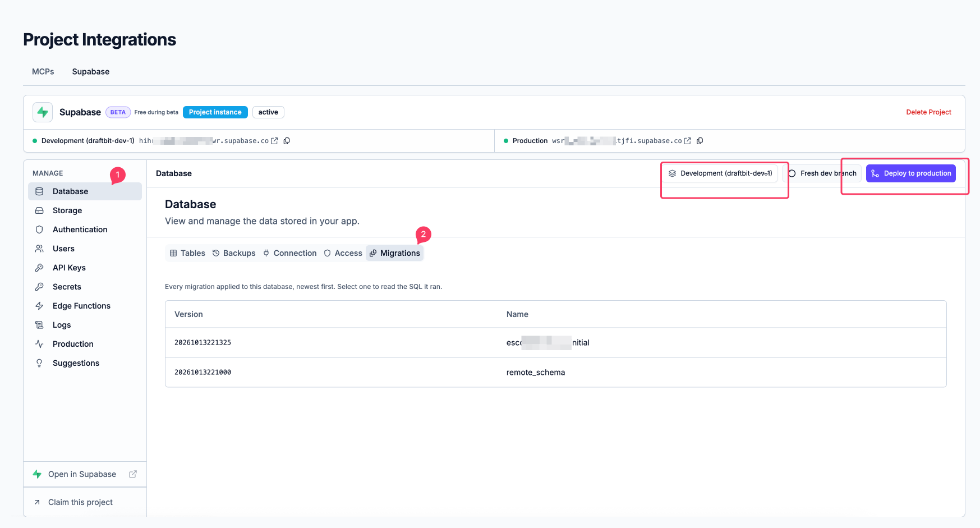The image size is (980, 528).
Task: Click the Logs scroll icon
Action: (x=39, y=325)
